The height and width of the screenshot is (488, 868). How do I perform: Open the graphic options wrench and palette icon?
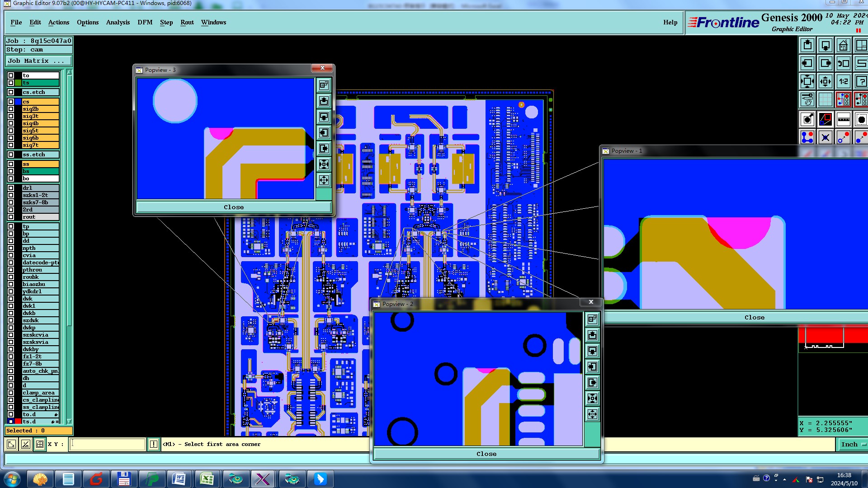[x=807, y=99]
